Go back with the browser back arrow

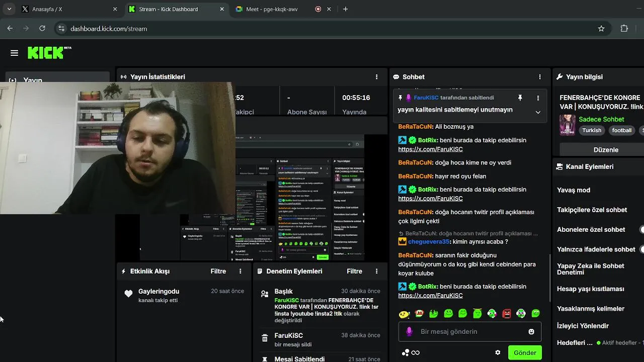click(x=10, y=29)
